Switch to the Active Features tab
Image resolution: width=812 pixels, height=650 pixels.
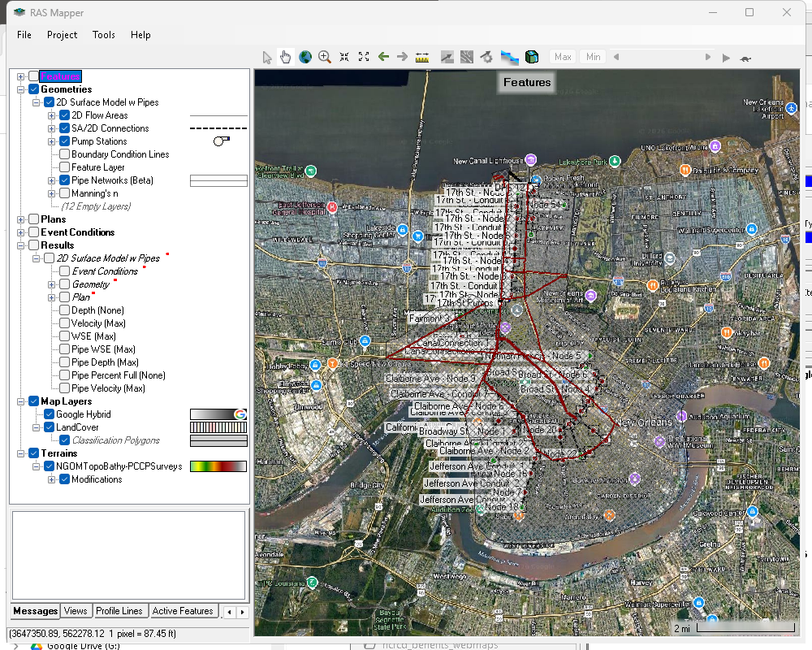click(182, 611)
